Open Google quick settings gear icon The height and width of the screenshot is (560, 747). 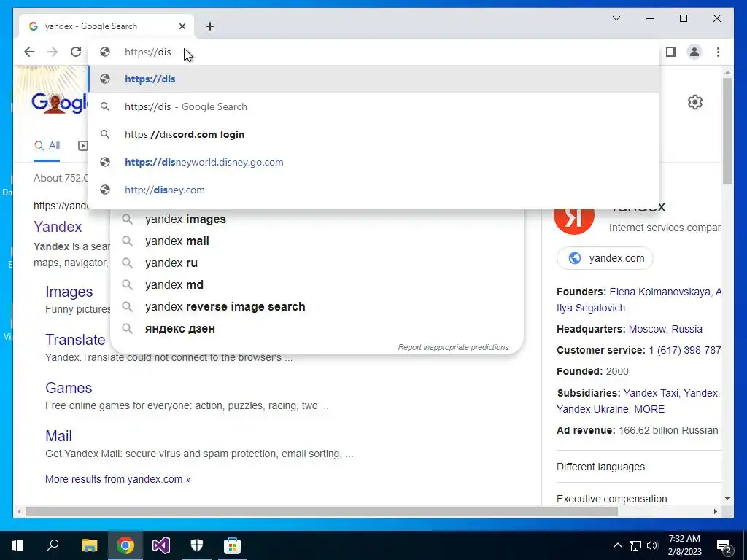pyautogui.click(x=695, y=102)
